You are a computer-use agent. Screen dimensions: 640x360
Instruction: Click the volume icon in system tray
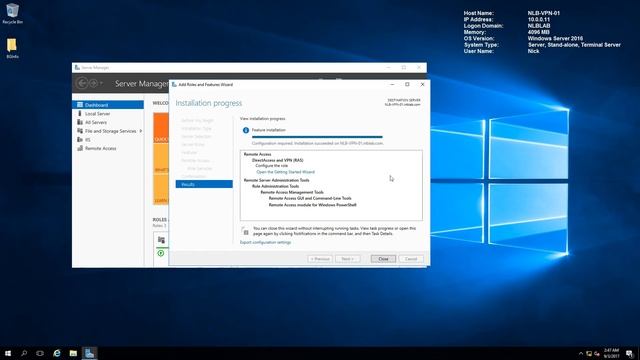pos(597,353)
